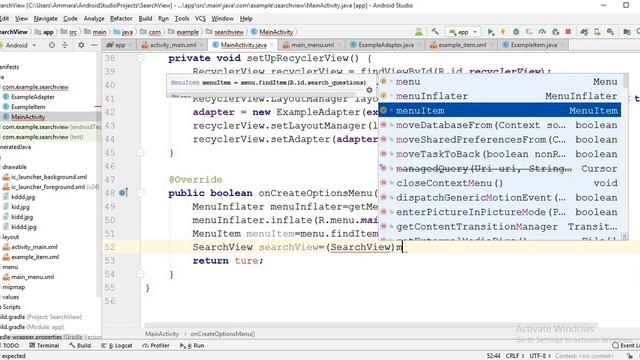Viewport: 640px width, 360px height.
Task: Open the Build menu
Action: pos(145,19)
